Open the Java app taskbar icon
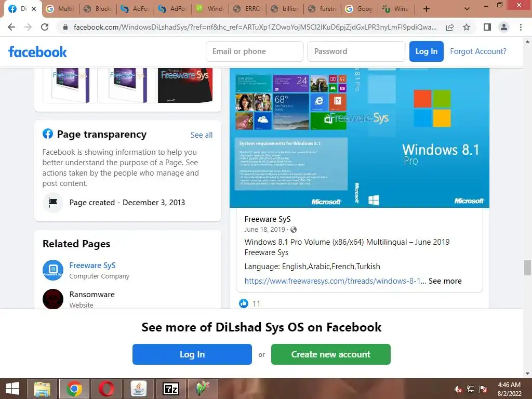The width and height of the screenshot is (532, 399). click(139, 389)
